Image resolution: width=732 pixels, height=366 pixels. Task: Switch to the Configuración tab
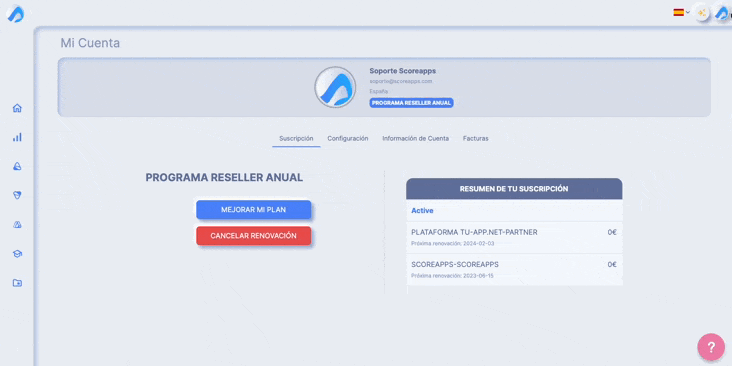click(348, 139)
